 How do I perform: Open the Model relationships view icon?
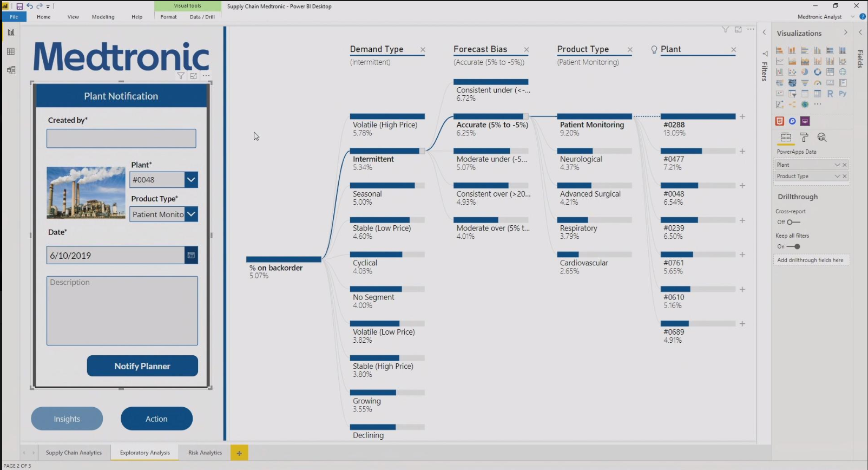pos(11,70)
